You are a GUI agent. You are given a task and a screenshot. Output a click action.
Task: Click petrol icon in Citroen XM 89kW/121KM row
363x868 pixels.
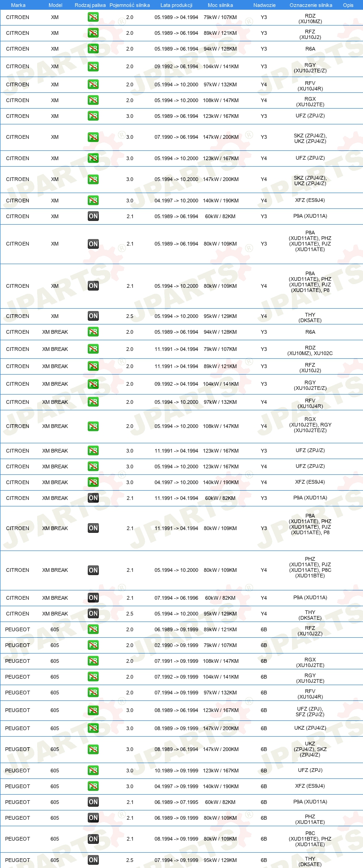pyautogui.click(x=93, y=33)
